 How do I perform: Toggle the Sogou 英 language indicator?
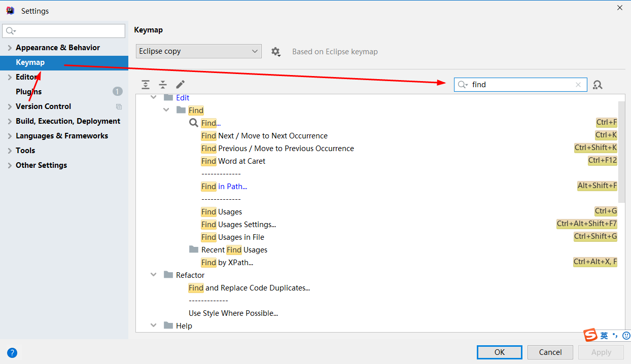pyautogui.click(x=604, y=336)
